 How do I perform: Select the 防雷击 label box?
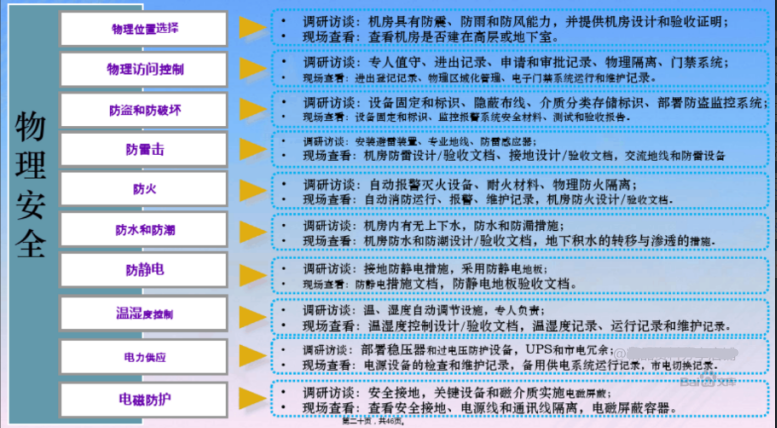point(144,149)
